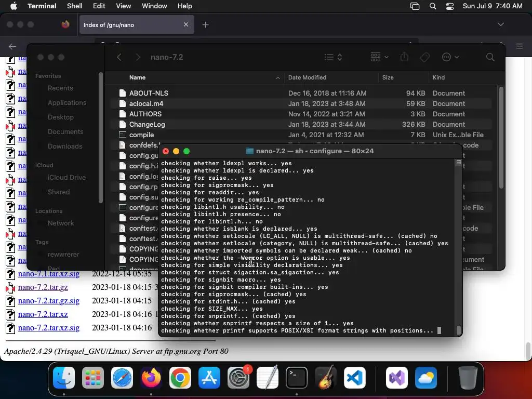532x399 pixels.
Task: Click the Finder Share icon
Action: pos(404,57)
